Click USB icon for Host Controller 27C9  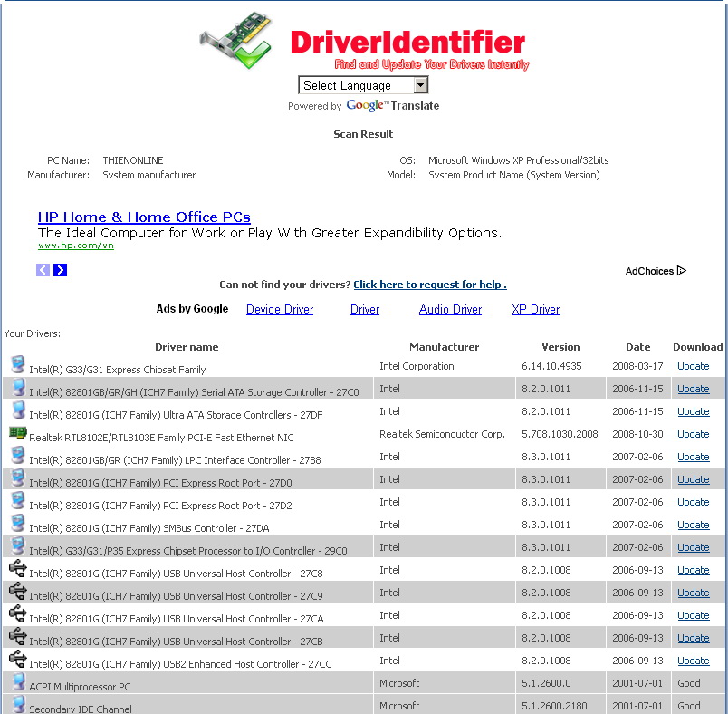[x=18, y=591]
